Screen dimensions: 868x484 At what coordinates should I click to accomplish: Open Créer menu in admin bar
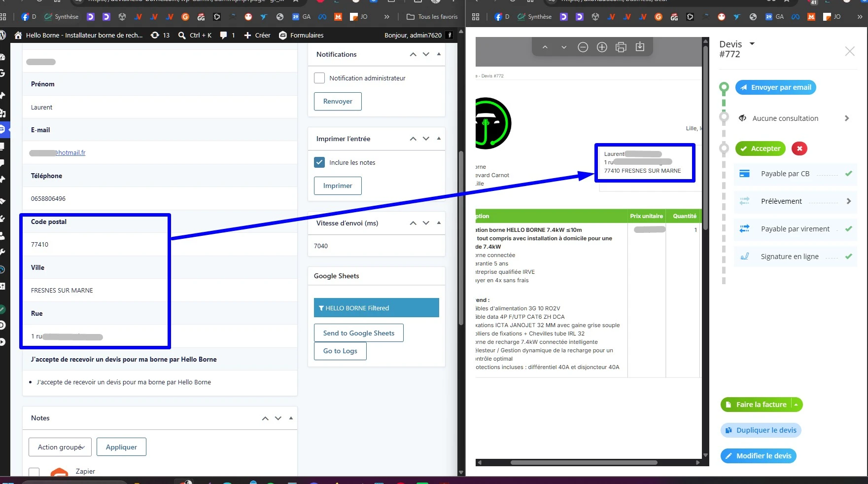[257, 35]
